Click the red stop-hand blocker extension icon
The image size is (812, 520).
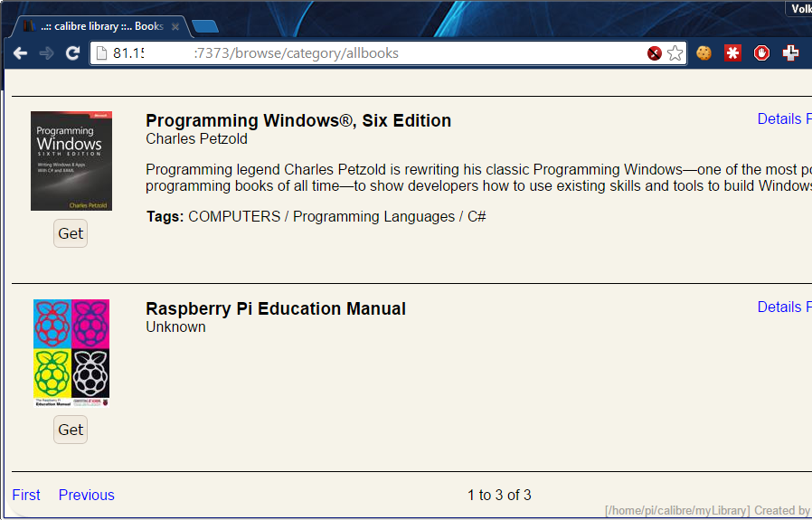tap(761, 53)
